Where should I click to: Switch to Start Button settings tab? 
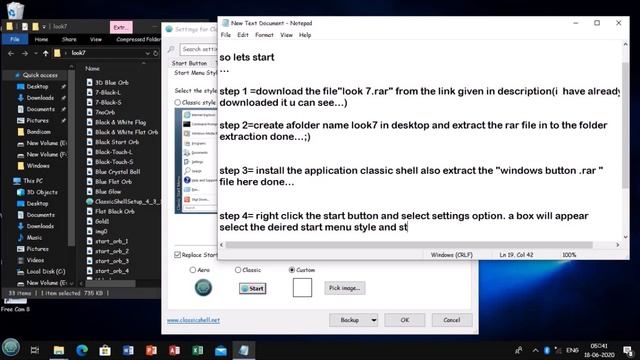click(x=189, y=63)
